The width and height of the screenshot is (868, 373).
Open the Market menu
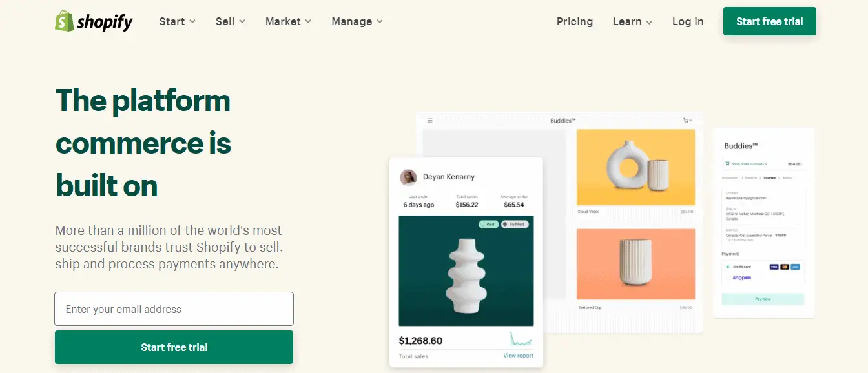click(288, 21)
